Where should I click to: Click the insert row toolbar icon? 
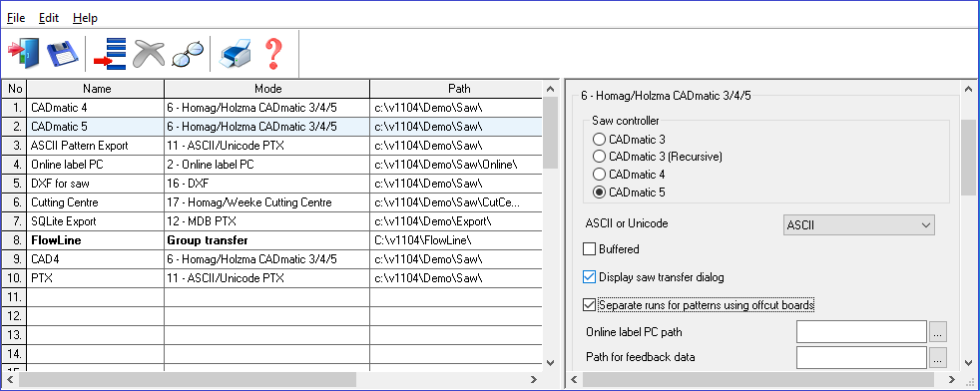pos(110,54)
